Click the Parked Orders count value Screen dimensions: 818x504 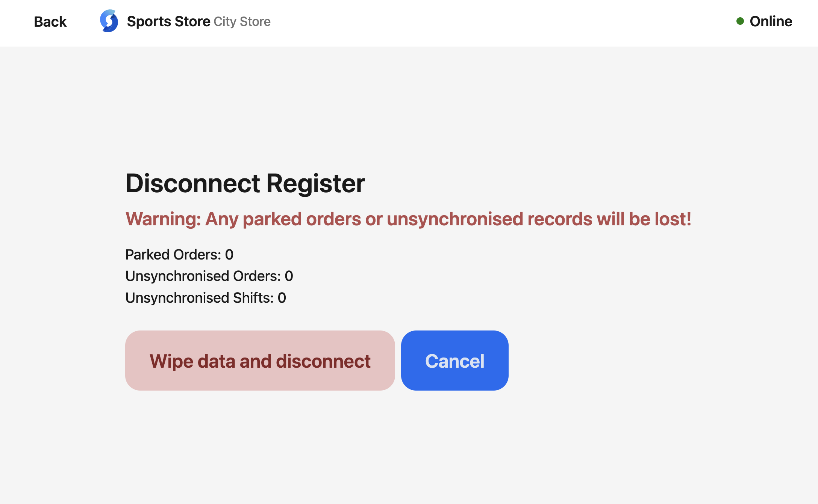point(229,255)
